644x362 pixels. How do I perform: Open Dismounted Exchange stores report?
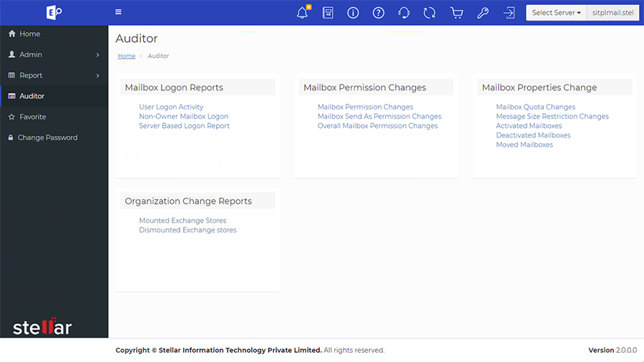click(187, 230)
